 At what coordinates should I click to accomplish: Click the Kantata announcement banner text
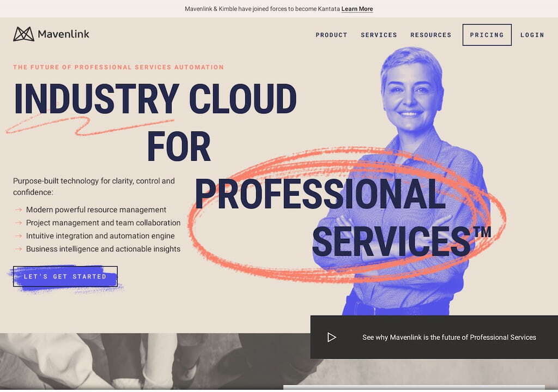(262, 9)
